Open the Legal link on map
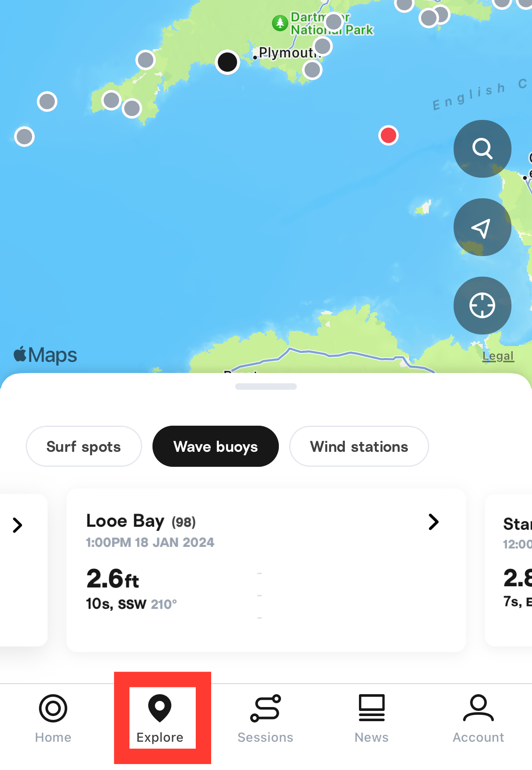 [498, 356]
